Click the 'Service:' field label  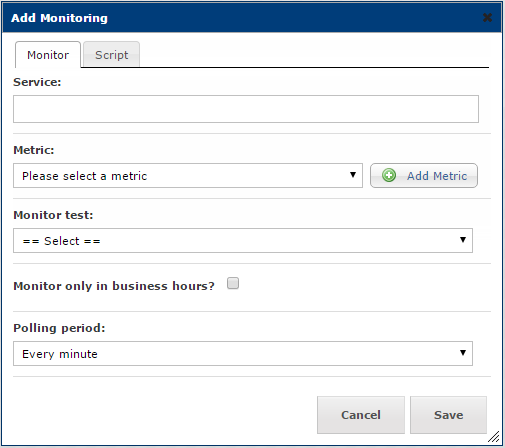pos(37,82)
